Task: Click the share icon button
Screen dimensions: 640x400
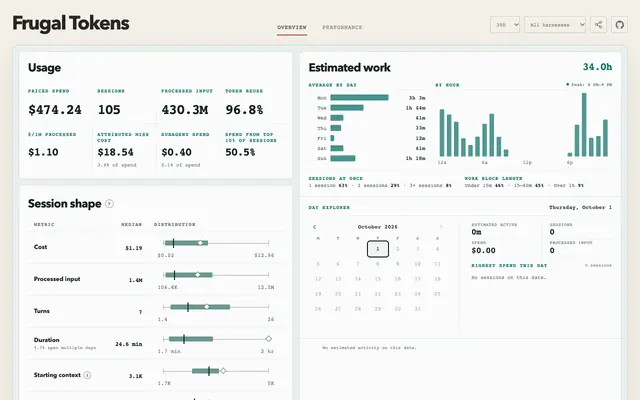Action: click(598, 25)
